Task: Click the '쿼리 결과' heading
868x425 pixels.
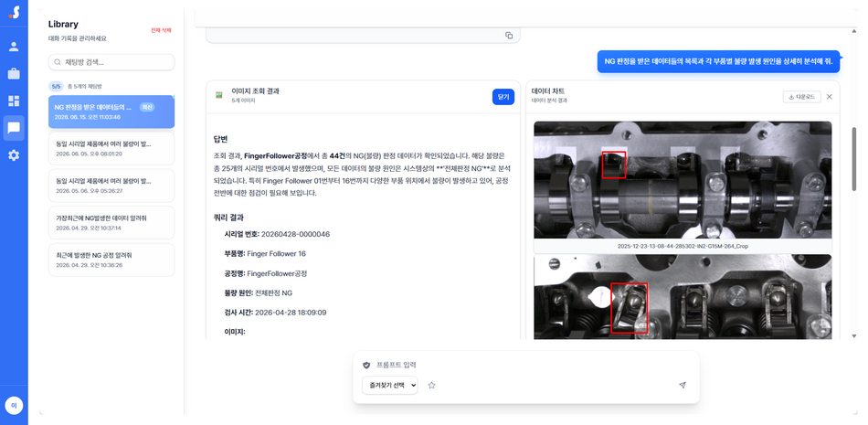Action: 228,218
